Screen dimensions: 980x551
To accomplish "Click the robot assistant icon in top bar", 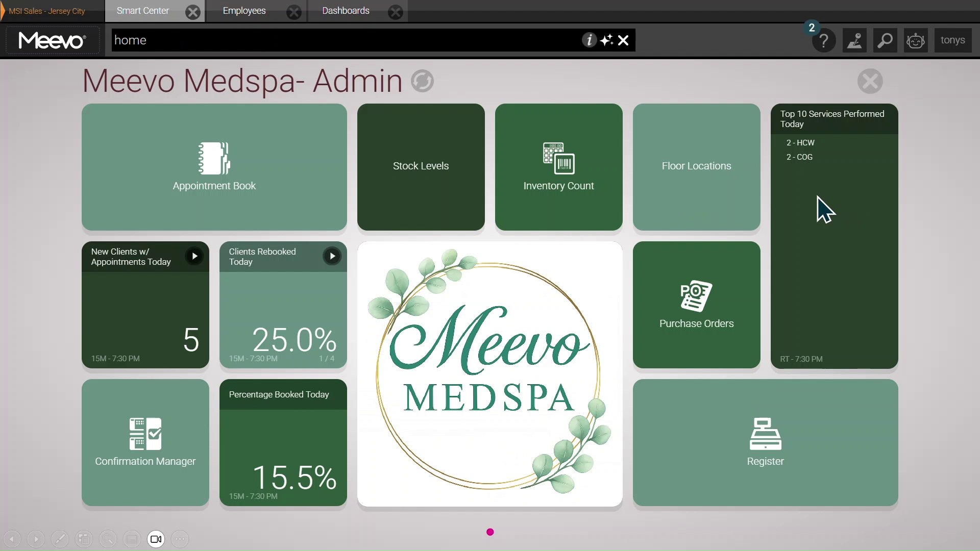I will [915, 40].
